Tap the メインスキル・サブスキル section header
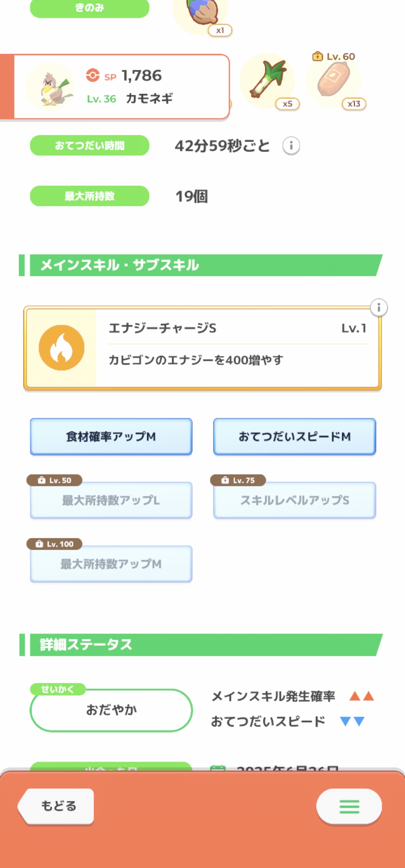405x868 pixels. click(x=202, y=265)
